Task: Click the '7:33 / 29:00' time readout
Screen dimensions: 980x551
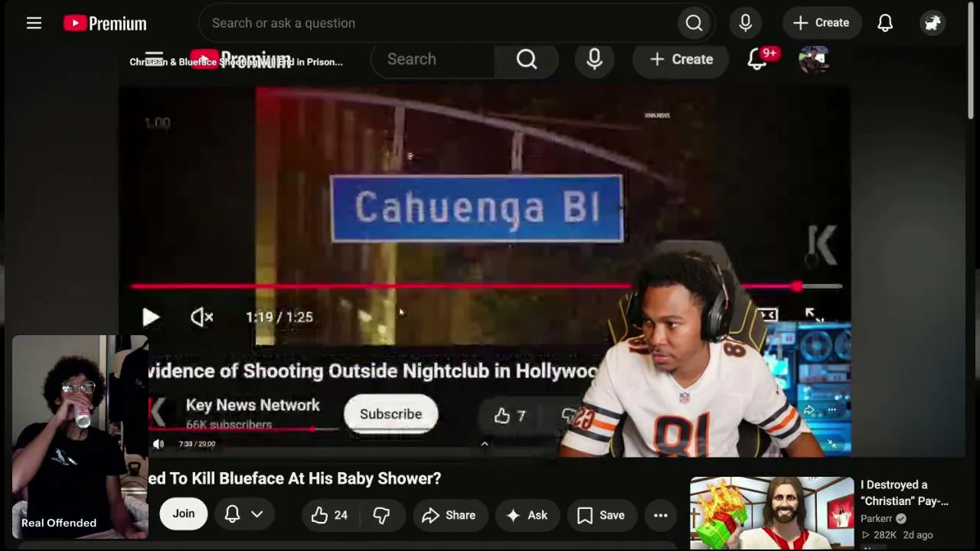Action: [197, 444]
